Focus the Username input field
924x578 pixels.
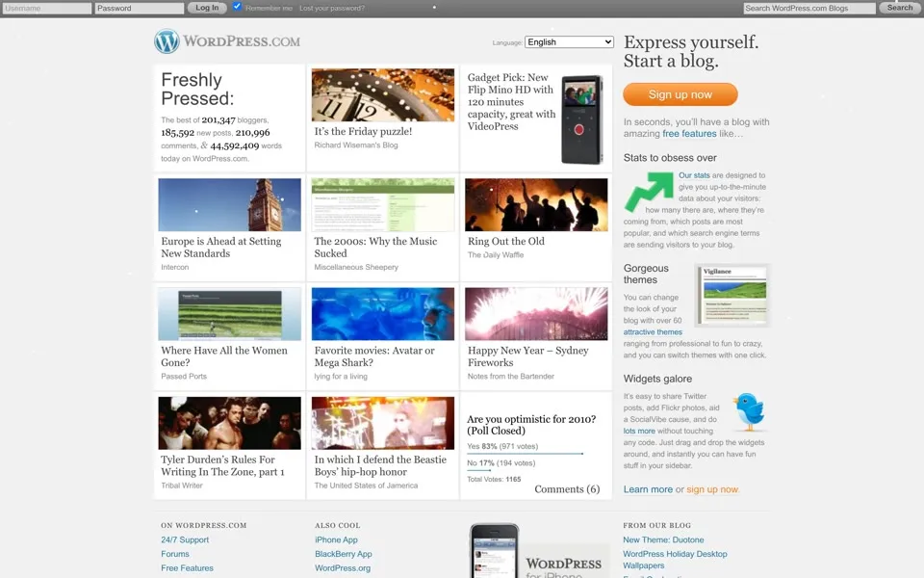[x=46, y=9]
